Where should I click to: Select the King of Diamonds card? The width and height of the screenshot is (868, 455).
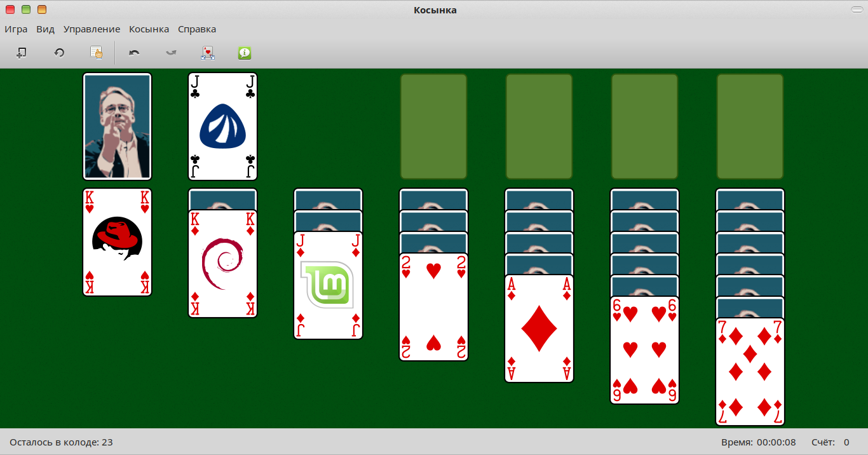click(x=222, y=264)
